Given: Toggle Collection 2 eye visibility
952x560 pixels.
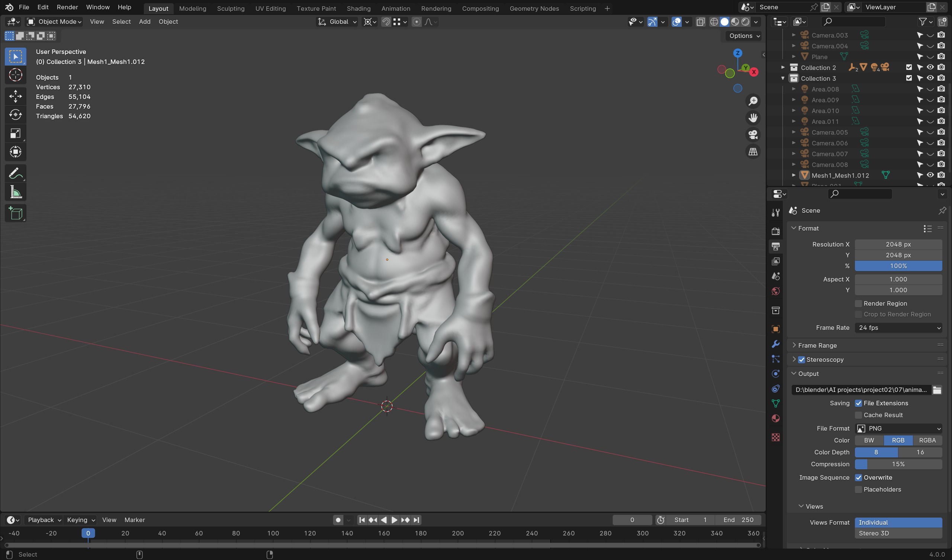Looking at the screenshot, I should coord(930,67).
